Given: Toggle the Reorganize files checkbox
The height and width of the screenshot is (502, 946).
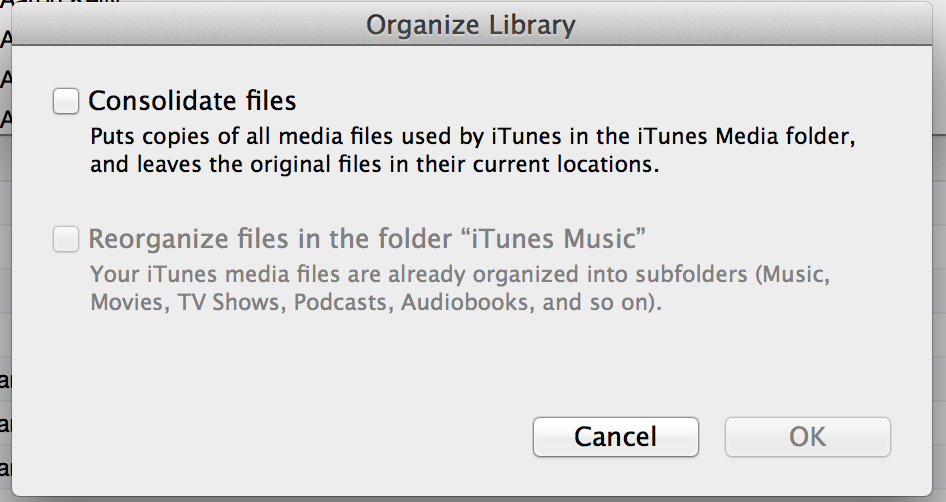Looking at the screenshot, I should point(66,239).
